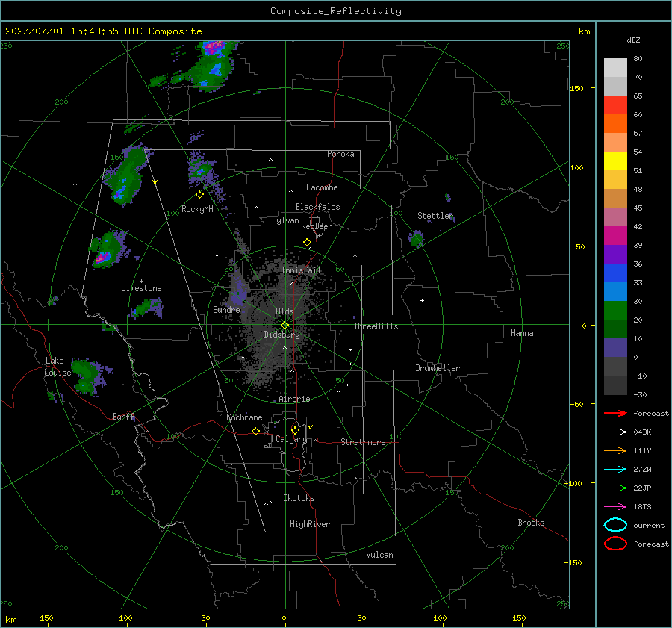
Task: Click the green 22JP arrow legend icon
Action: coord(615,488)
